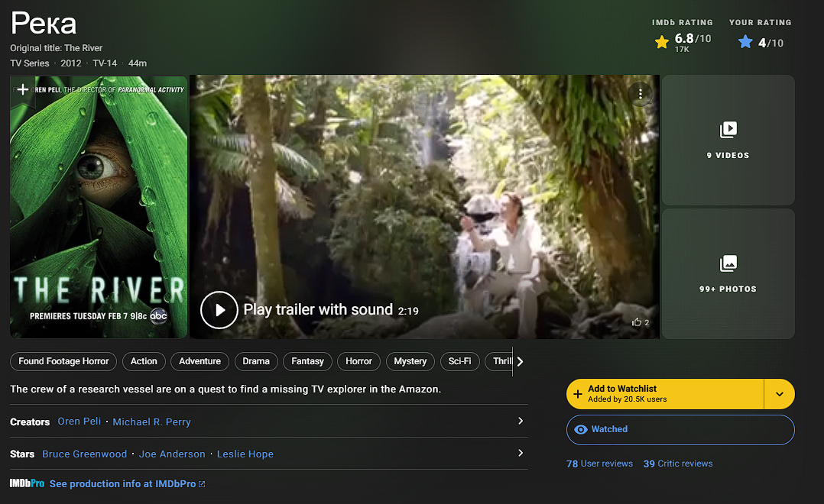Open the 9 Videos tile
This screenshot has width=824, height=504.
[728, 141]
